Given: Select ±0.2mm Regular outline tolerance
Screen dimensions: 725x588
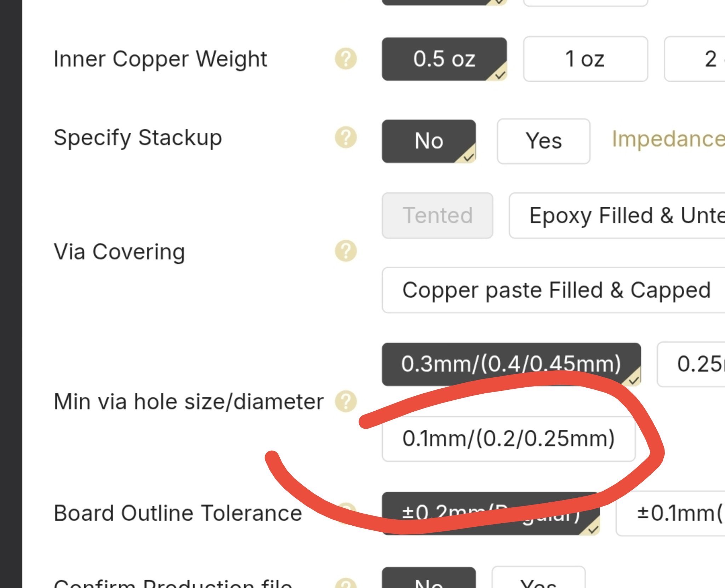Looking at the screenshot, I should [x=491, y=513].
